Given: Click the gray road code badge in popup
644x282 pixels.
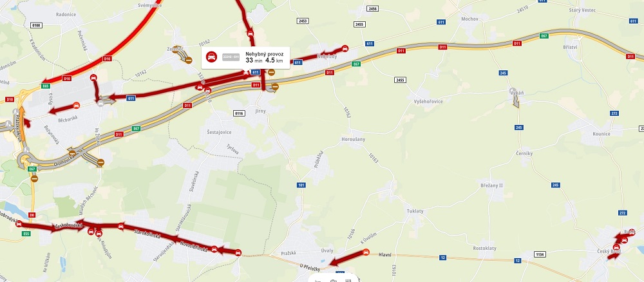Looking at the screenshot, I should [x=231, y=57].
